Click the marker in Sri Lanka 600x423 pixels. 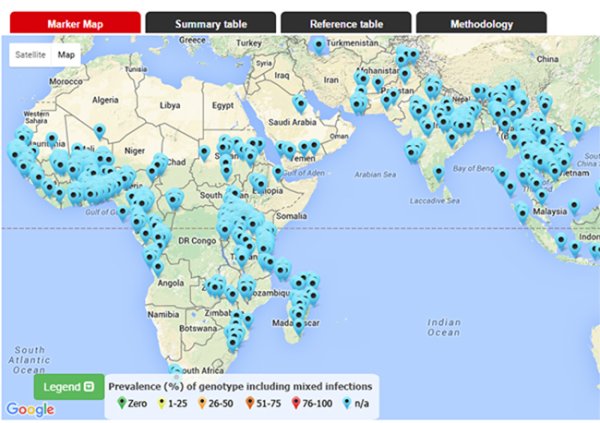click(438, 172)
